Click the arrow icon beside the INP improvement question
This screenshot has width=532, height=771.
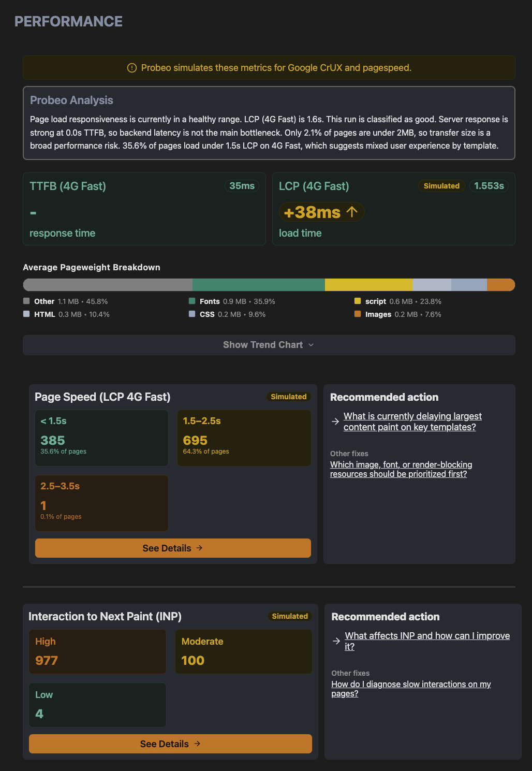pos(335,641)
